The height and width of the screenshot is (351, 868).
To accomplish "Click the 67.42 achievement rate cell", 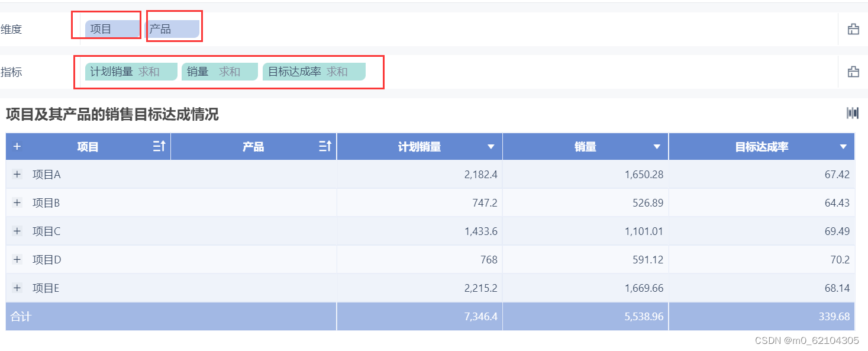I will [x=762, y=175].
